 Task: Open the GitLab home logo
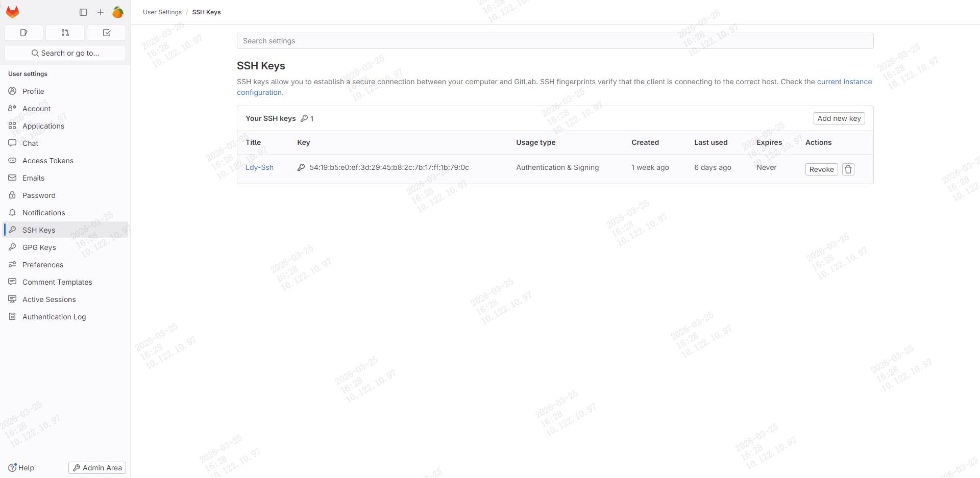point(13,12)
